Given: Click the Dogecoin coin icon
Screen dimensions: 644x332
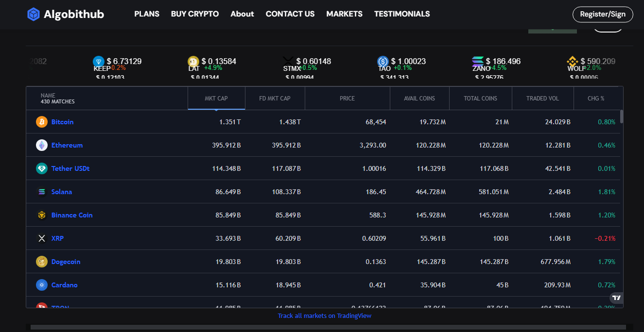Looking at the screenshot, I should pyautogui.click(x=42, y=262).
